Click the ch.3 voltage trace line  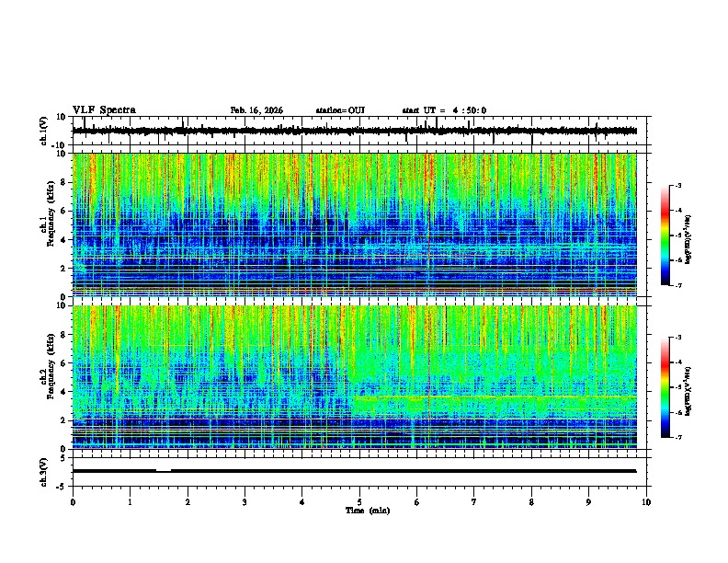point(355,471)
